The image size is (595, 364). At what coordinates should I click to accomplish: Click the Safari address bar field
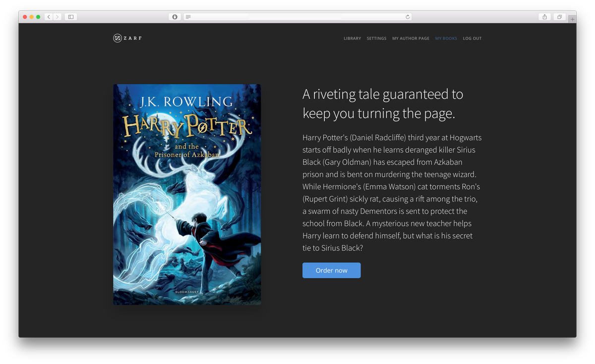click(297, 17)
